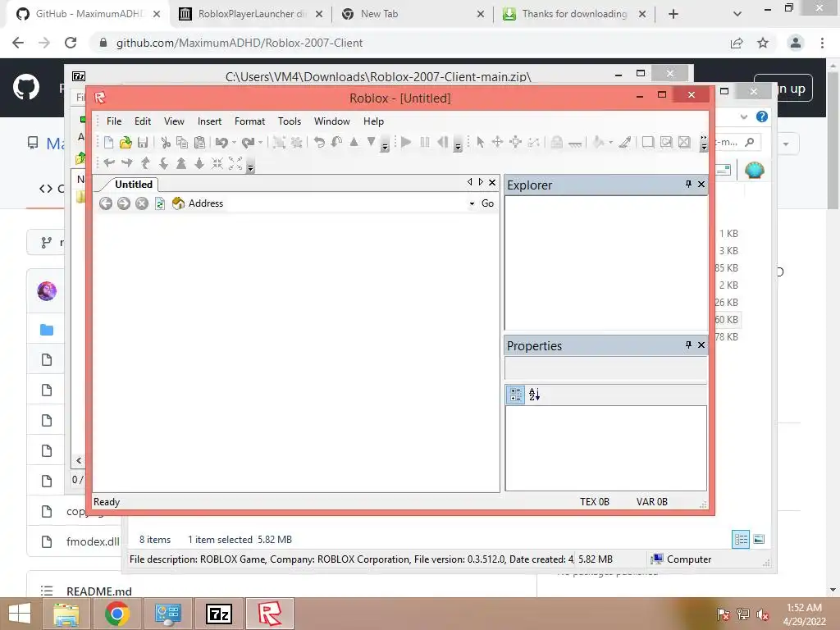
Task: Click the Lock padlock tool icon
Action: click(557, 142)
